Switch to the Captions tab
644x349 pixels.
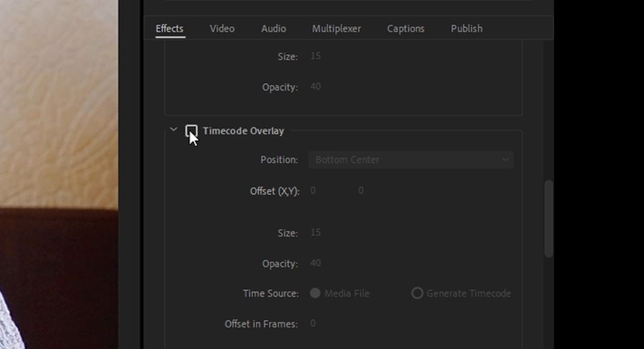(x=406, y=28)
